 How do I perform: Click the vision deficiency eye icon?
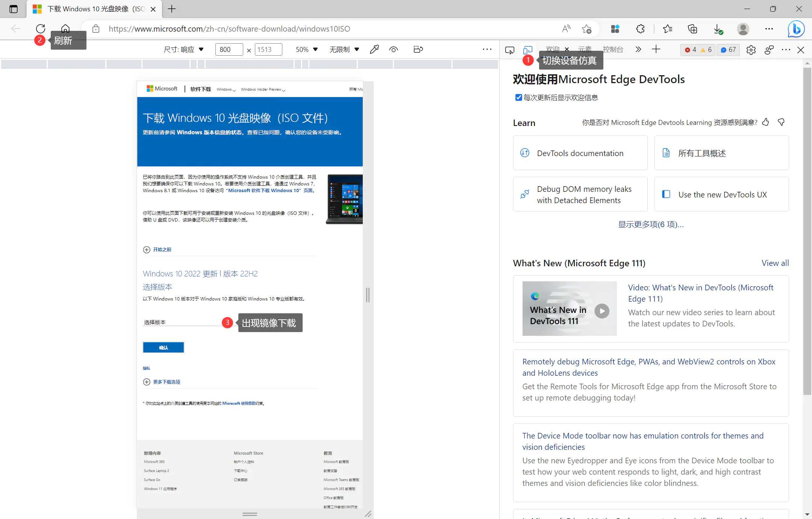click(394, 49)
